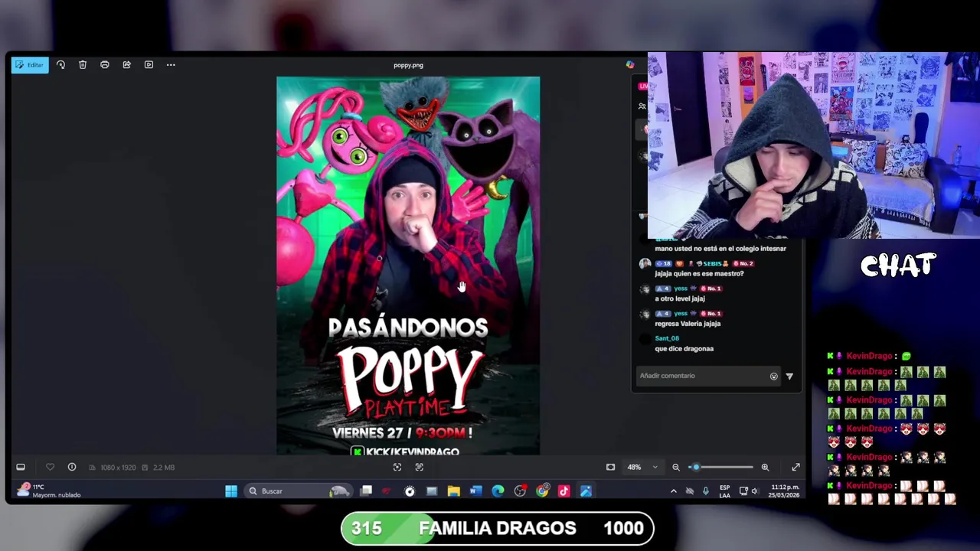
Task: Enter fullscreen with the expand arrows icon
Action: click(x=795, y=467)
